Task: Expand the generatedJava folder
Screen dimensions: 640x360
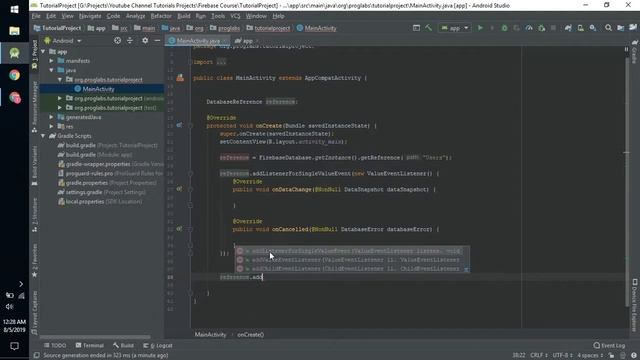Action: (52, 117)
